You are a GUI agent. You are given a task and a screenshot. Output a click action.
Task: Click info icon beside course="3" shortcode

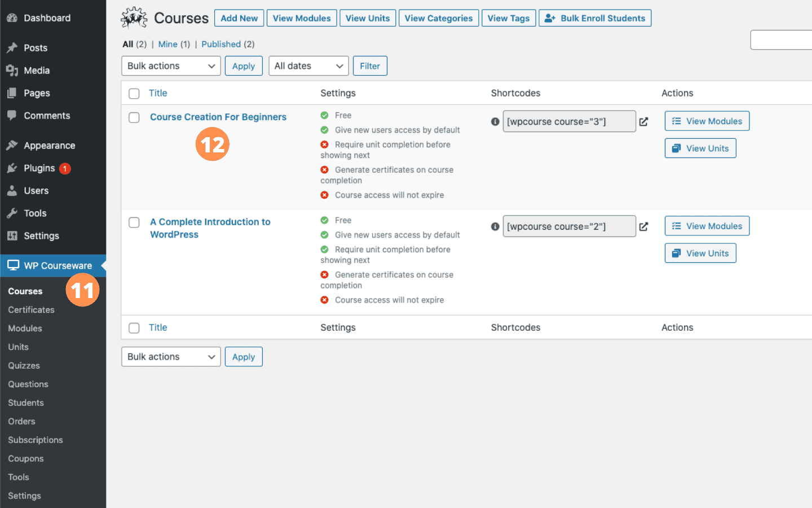(x=495, y=121)
